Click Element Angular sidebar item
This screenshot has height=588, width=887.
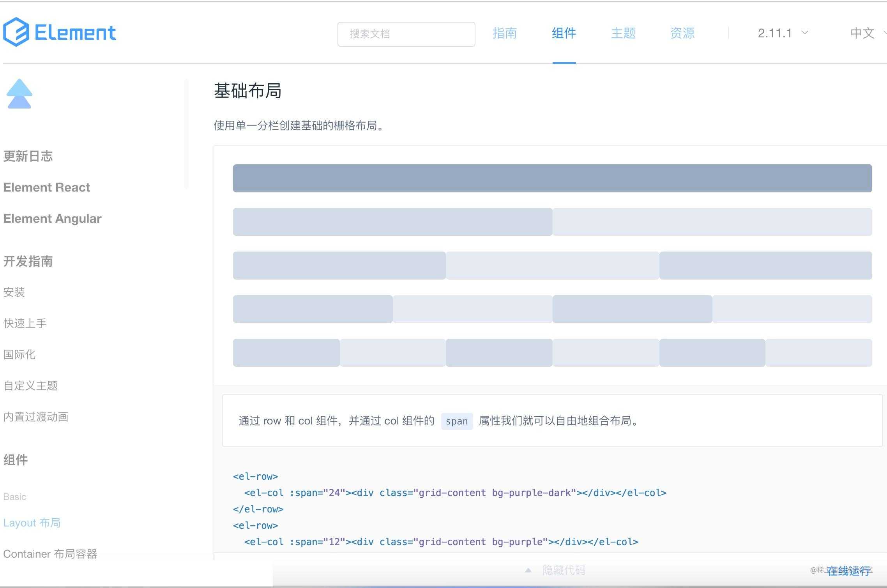tap(53, 218)
